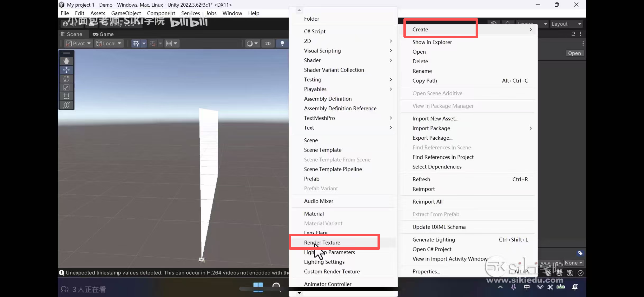
Task: Open the None asset bundle dropdown
Action: coord(573,263)
